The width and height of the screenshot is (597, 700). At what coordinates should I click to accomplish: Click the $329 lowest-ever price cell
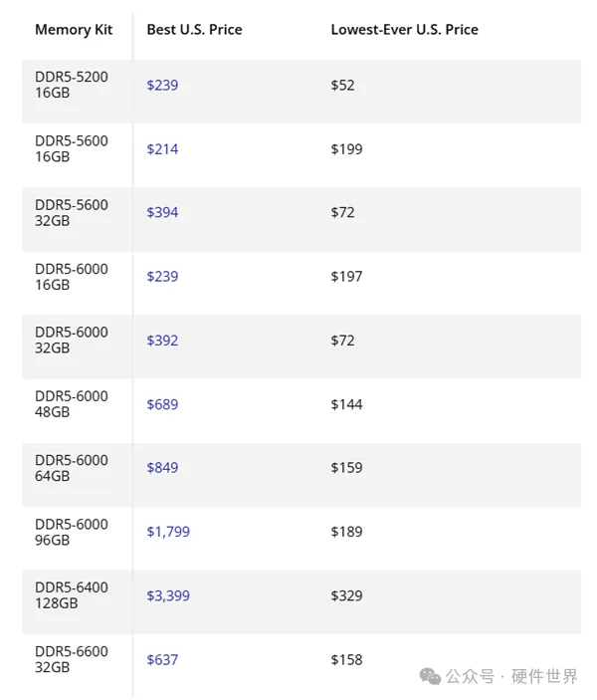[x=346, y=596]
